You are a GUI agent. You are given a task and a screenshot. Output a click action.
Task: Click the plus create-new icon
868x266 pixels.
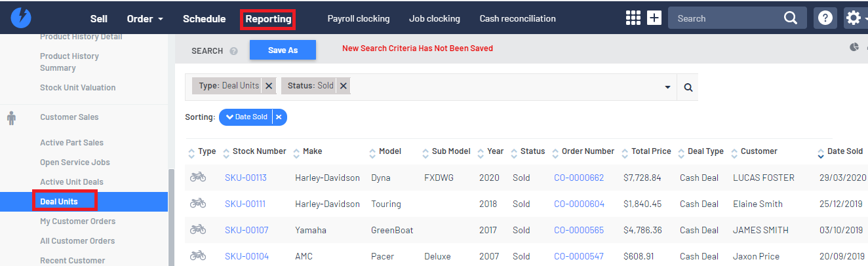tap(654, 18)
